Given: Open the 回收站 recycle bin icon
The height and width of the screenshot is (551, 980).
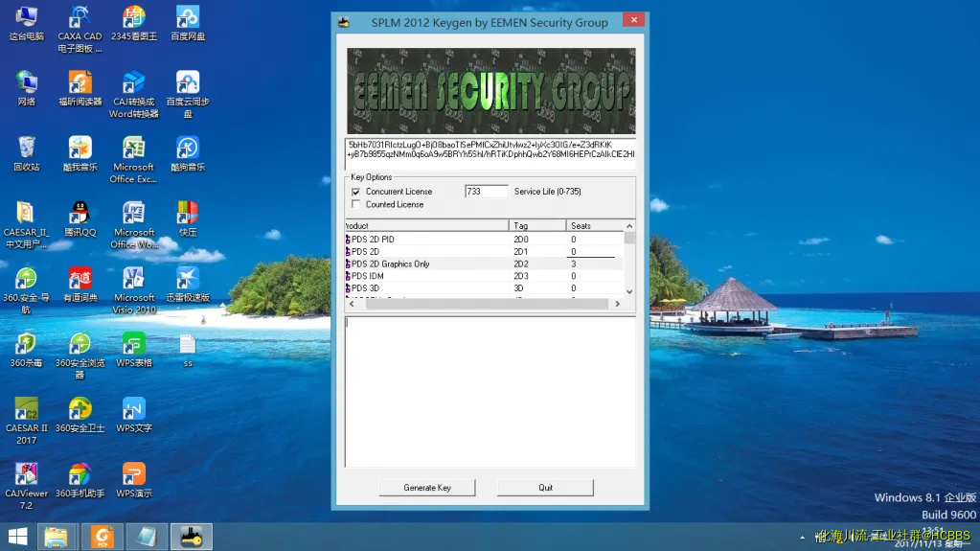Looking at the screenshot, I should (26, 154).
